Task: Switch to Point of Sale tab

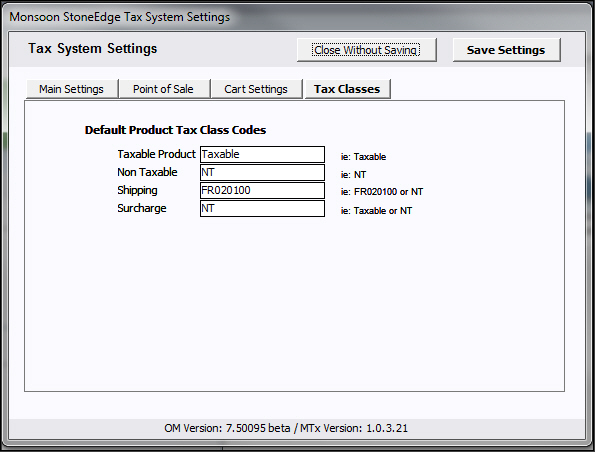Action: [164, 89]
